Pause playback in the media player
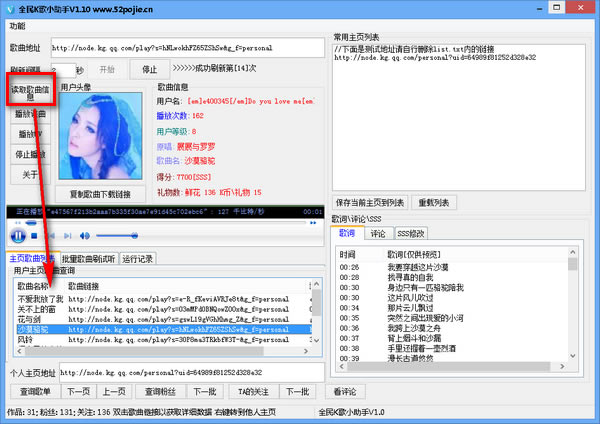Viewport: 600px width, 424px height. (x=18, y=234)
